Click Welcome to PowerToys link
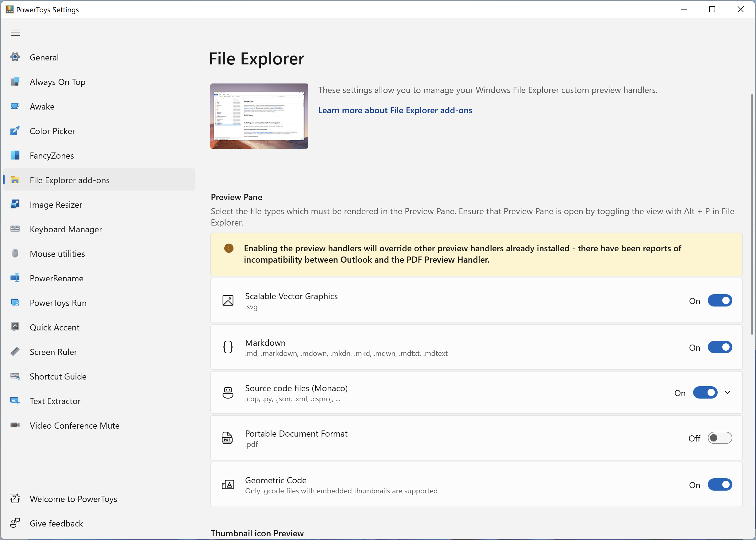Screen dimensions: 756x540 point(73,499)
